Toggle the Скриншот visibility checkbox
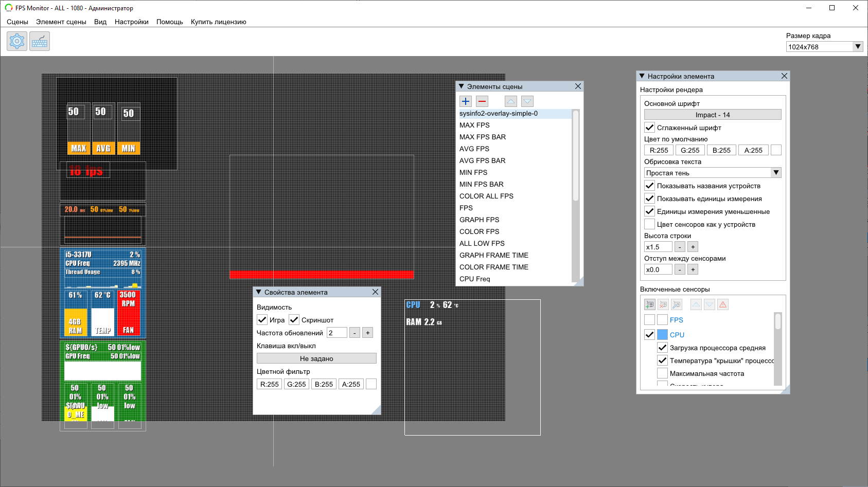 [294, 320]
